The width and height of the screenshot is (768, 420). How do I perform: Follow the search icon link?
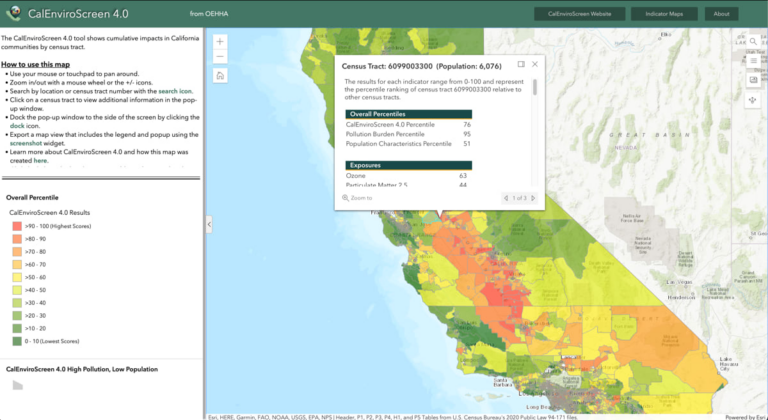(175, 91)
